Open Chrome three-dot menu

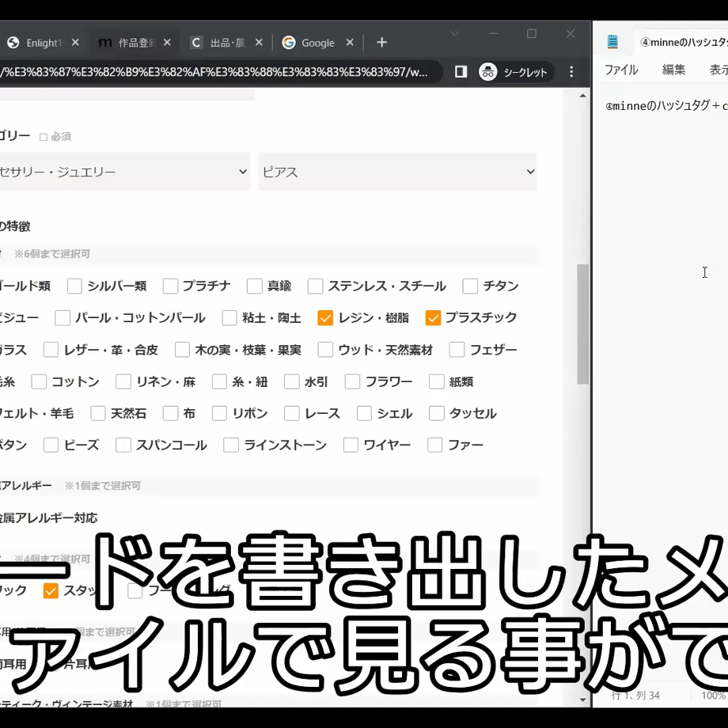click(x=571, y=71)
